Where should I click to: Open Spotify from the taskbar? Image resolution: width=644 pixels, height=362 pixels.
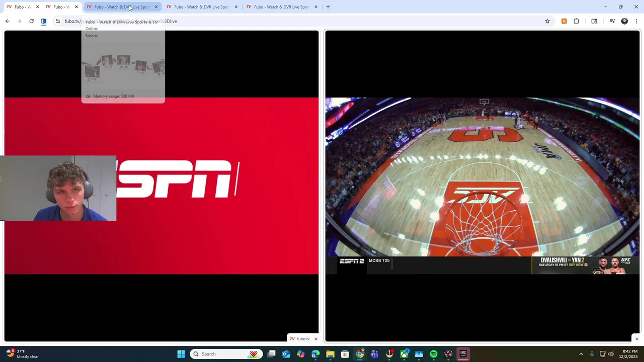[x=434, y=354]
